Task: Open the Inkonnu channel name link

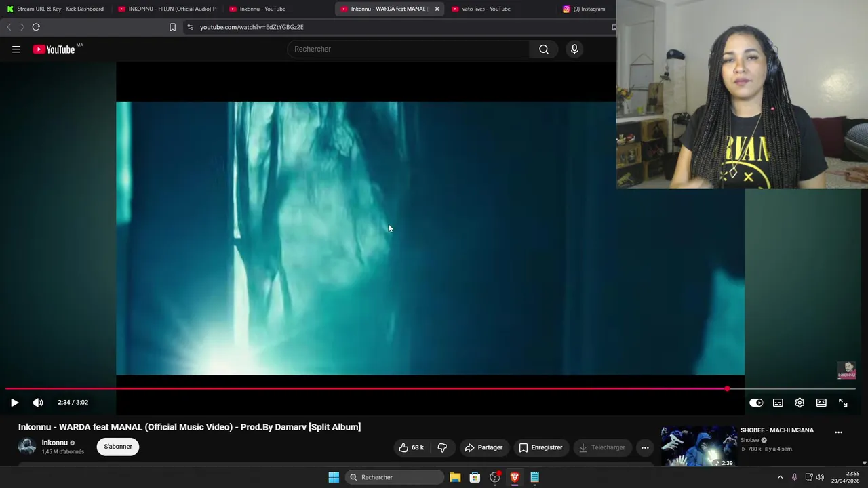Action: click(x=54, y=443)
